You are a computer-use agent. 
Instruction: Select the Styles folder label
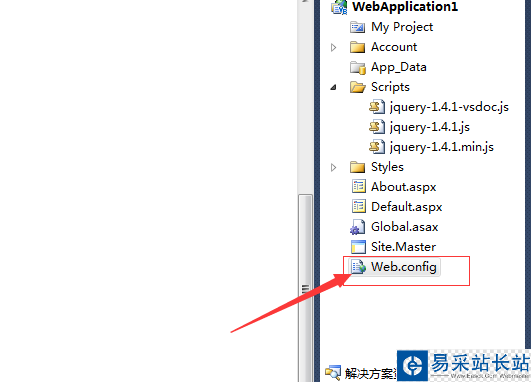(x=387, y=167)
